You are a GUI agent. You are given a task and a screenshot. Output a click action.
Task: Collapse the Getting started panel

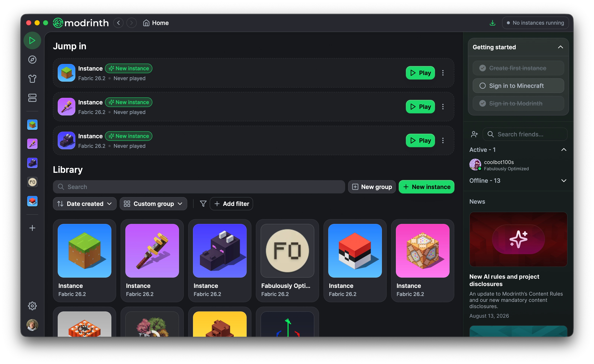pyautogui.click(x=560, y=47)
